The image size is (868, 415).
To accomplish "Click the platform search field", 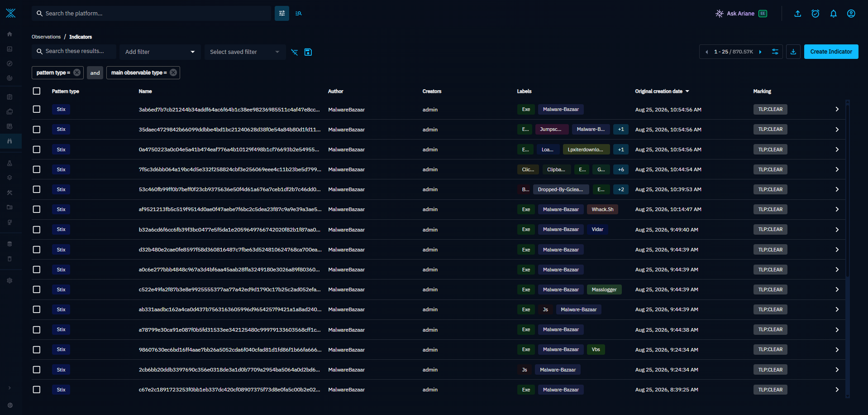I will (x=152, y=14).
